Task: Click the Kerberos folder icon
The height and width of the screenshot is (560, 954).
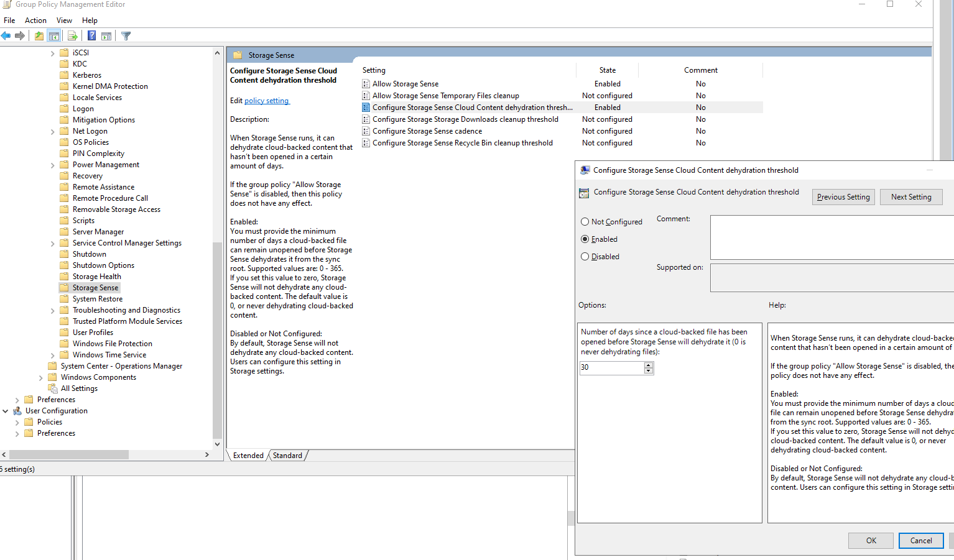Action: click(x=64, y=75)
